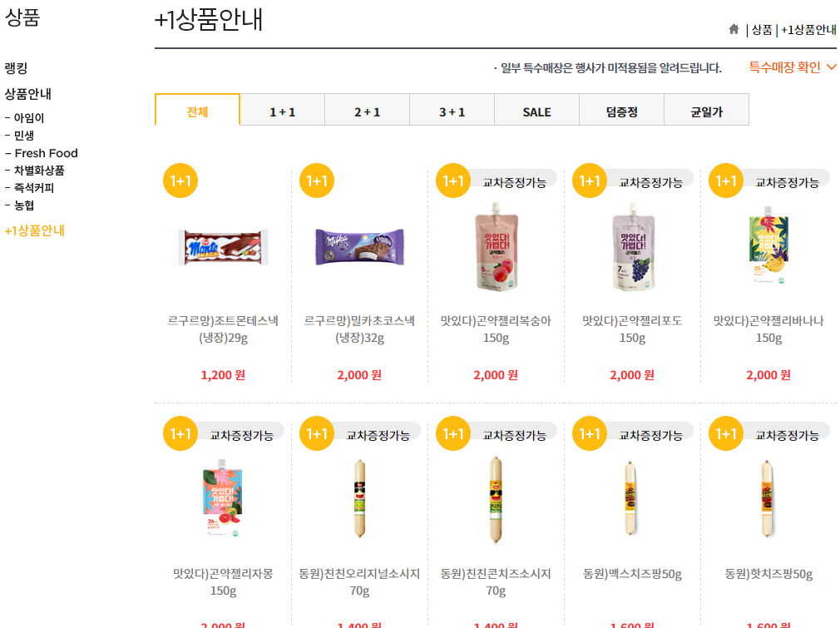Go to 랭킹 in sidebar

click(16, 68)
